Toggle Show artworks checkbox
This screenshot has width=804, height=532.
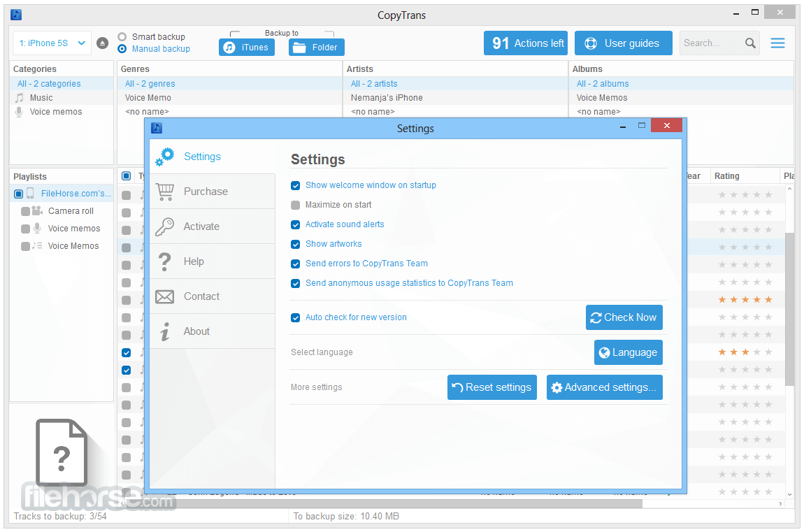point(295,244)
